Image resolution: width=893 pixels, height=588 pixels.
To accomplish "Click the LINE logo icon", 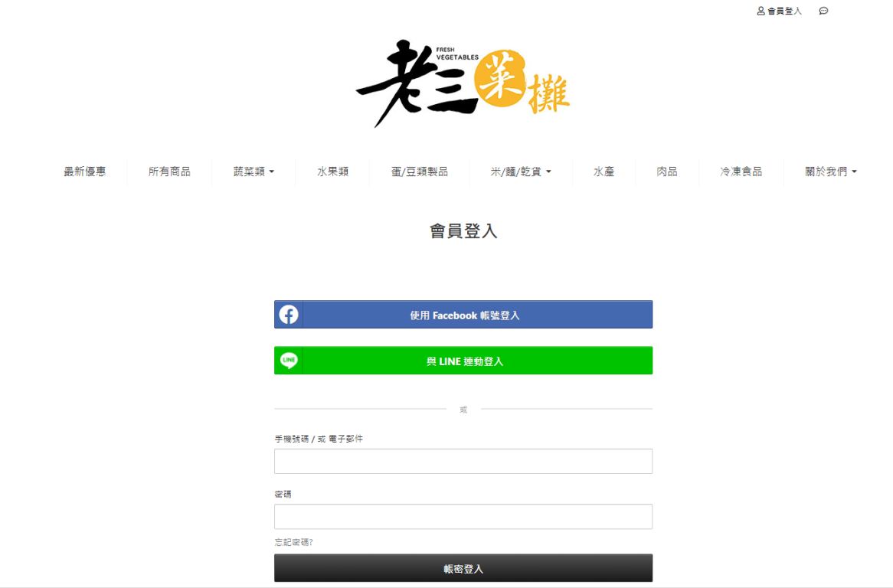I will pyautogui.click(x=289, y=361).
